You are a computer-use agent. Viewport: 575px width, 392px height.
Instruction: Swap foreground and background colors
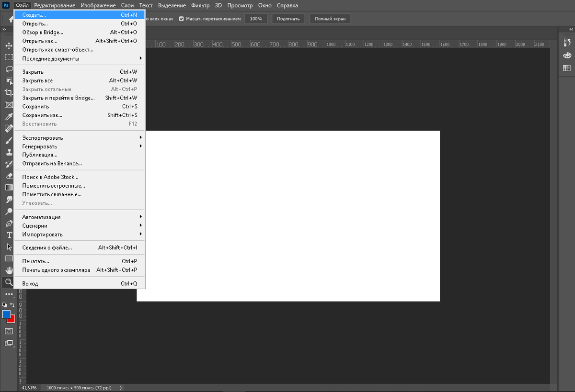point(12,304)
